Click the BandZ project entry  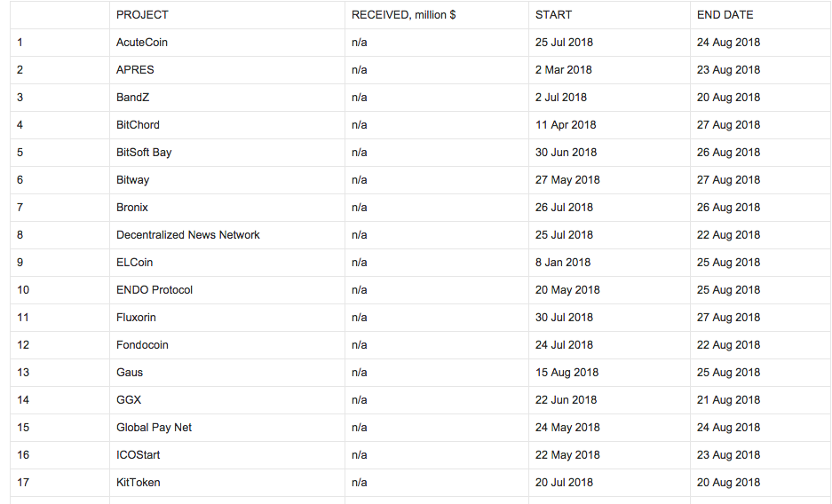point(132,98)
